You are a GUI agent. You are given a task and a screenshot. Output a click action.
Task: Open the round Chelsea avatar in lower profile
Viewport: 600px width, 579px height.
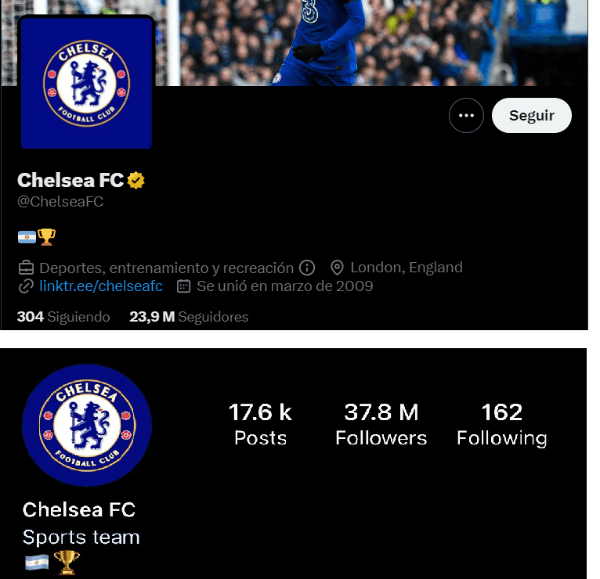click(x=86, y=424)
